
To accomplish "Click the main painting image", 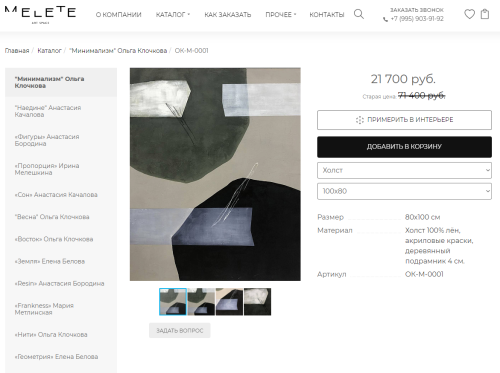I will coord(215,174).
